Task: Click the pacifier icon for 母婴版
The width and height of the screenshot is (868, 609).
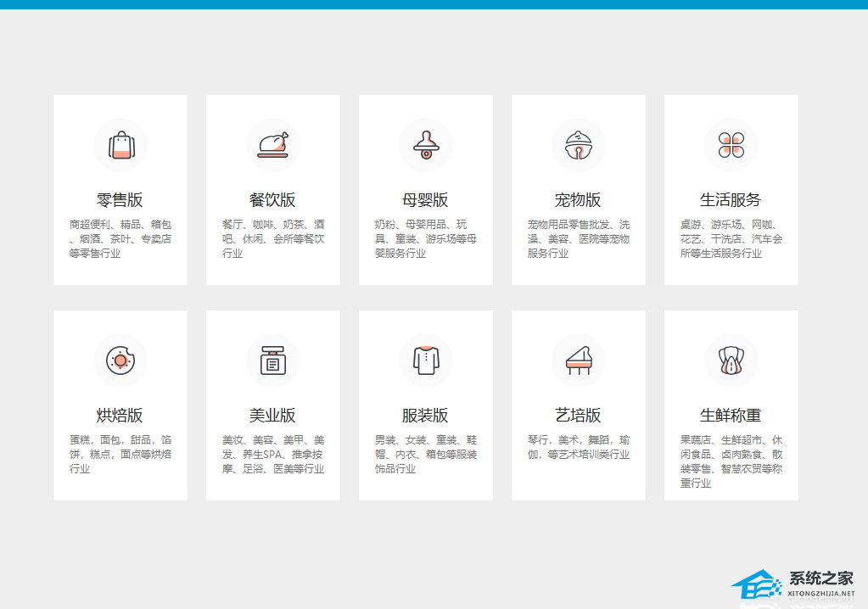Action: tap(426, 146)
